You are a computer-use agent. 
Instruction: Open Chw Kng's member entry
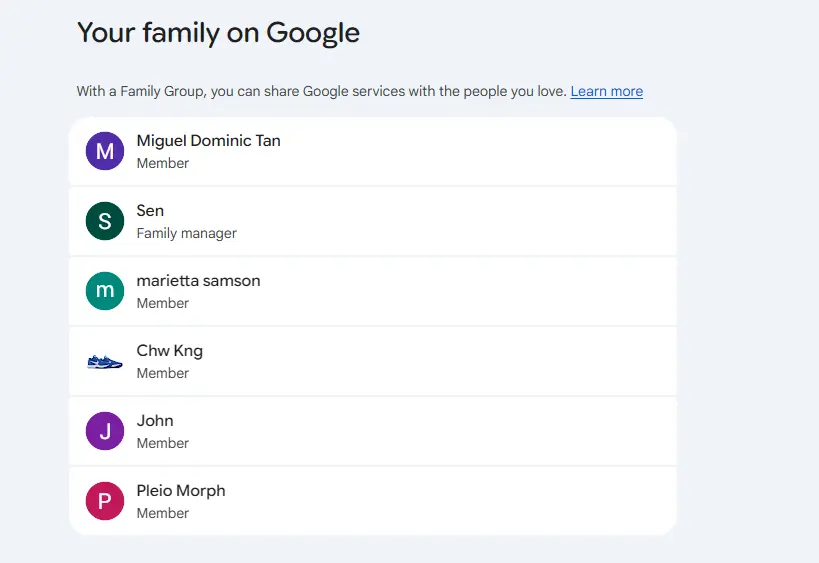(x=373, y=361)
